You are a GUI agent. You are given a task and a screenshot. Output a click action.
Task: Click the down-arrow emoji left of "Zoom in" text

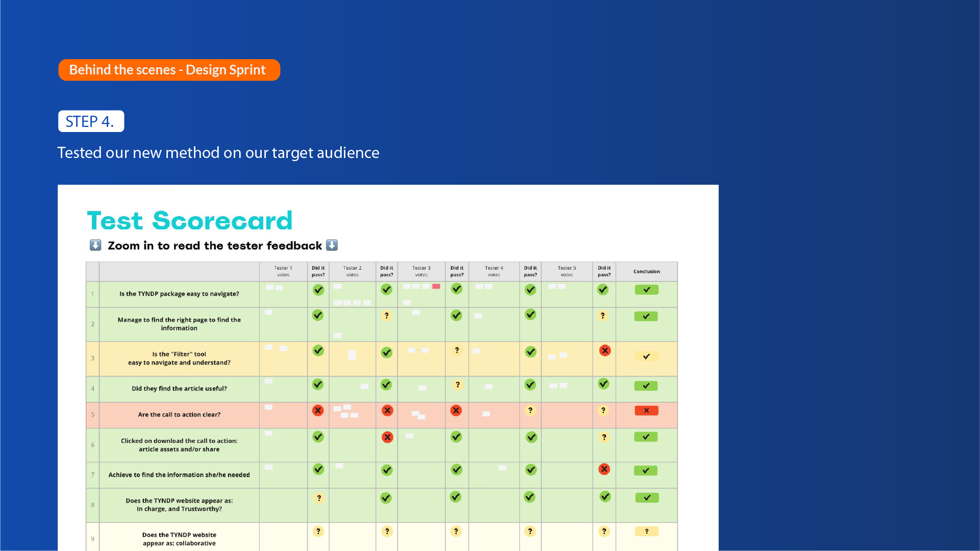coord(95,245)
